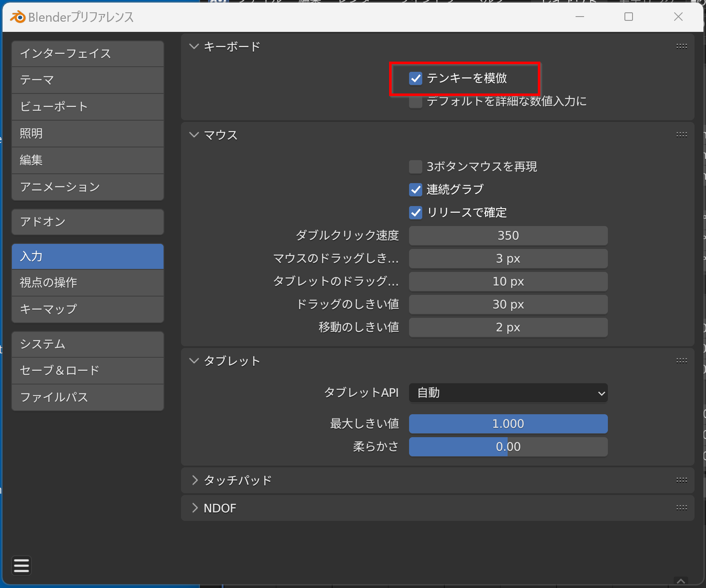The image size is (706, 588).
Task: Collapse the マウス section
Action: pyautogui.click(x=194, y=135)
